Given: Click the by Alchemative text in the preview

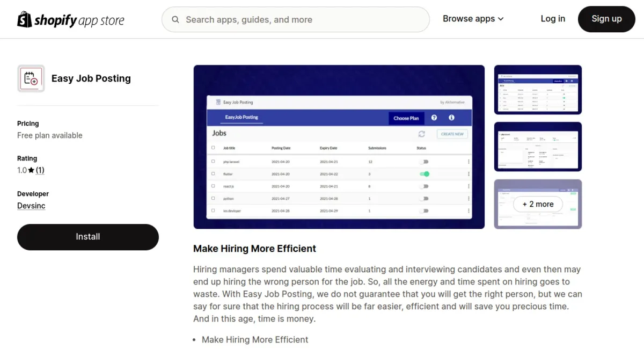Looking at the screenshot, I should click(453, 102).
